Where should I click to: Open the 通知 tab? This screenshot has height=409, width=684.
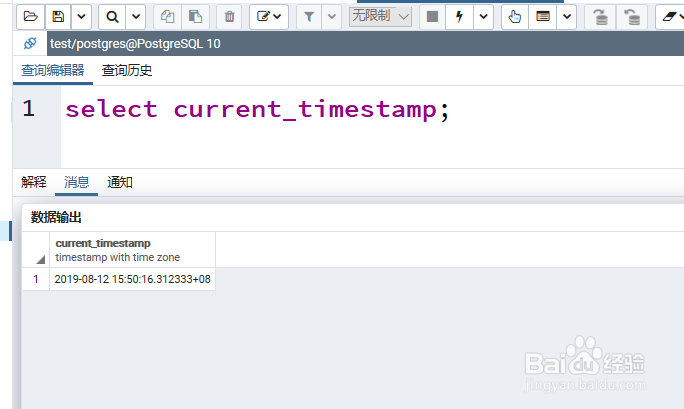pyautogui.click(x=120, y=182)
